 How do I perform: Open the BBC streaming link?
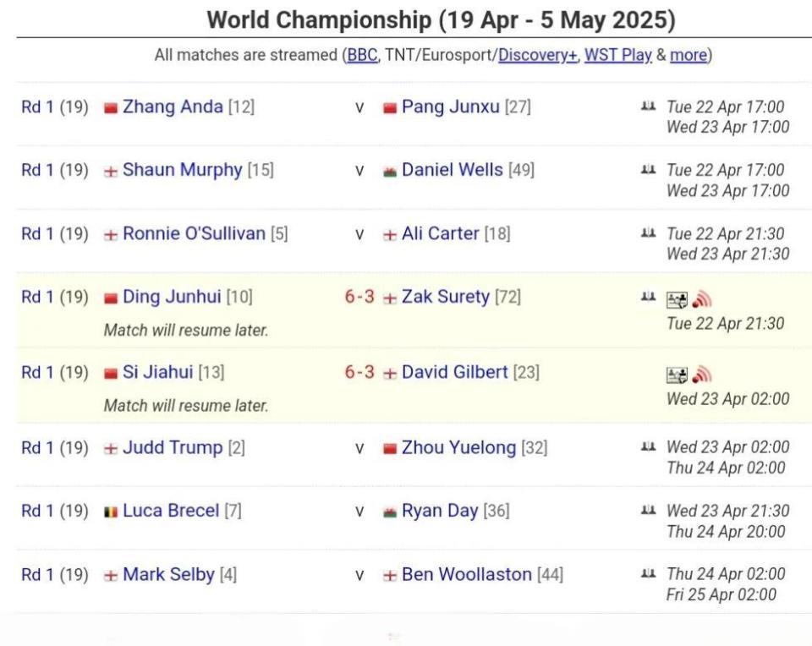coord(362,55)
